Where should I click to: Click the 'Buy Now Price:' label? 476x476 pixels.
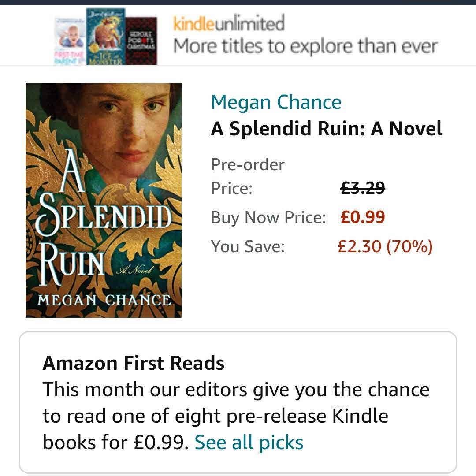click(268, 217)
